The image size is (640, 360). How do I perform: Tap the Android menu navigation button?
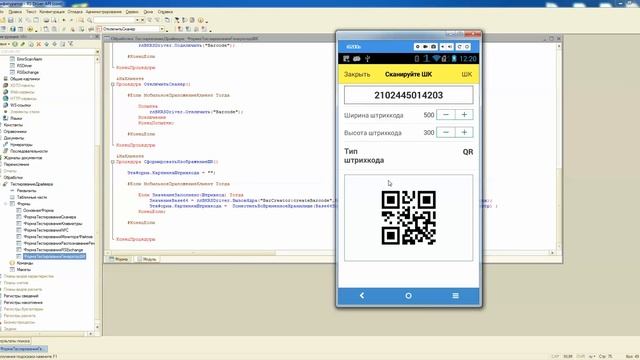pos(456,296)
